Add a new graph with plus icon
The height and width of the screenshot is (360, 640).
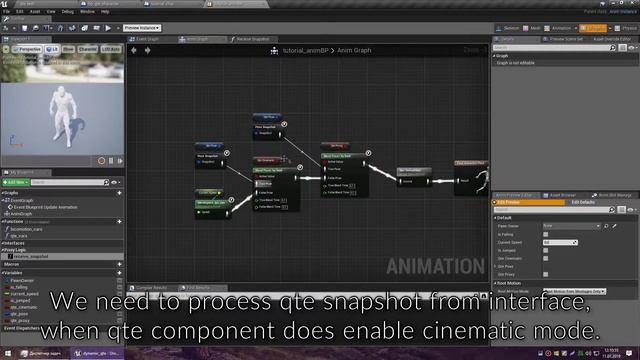(x=120, y=193)
